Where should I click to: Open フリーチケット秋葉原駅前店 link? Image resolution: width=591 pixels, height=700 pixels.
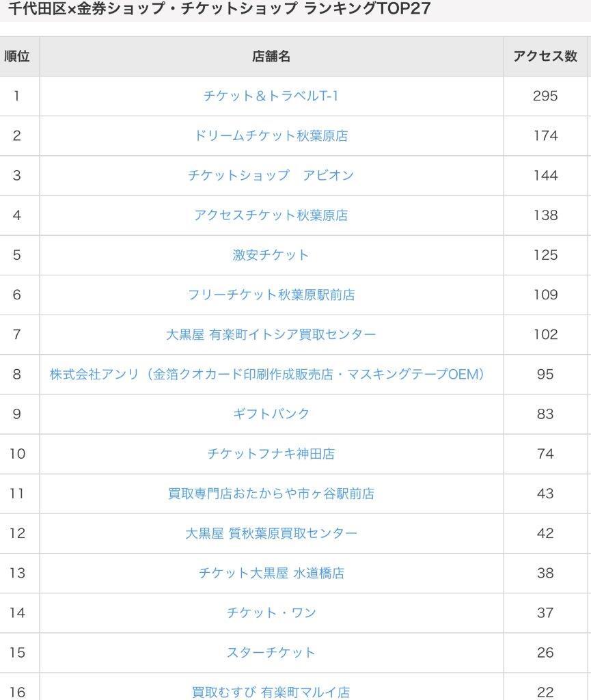pyautogui.click(x=271, y=295)
